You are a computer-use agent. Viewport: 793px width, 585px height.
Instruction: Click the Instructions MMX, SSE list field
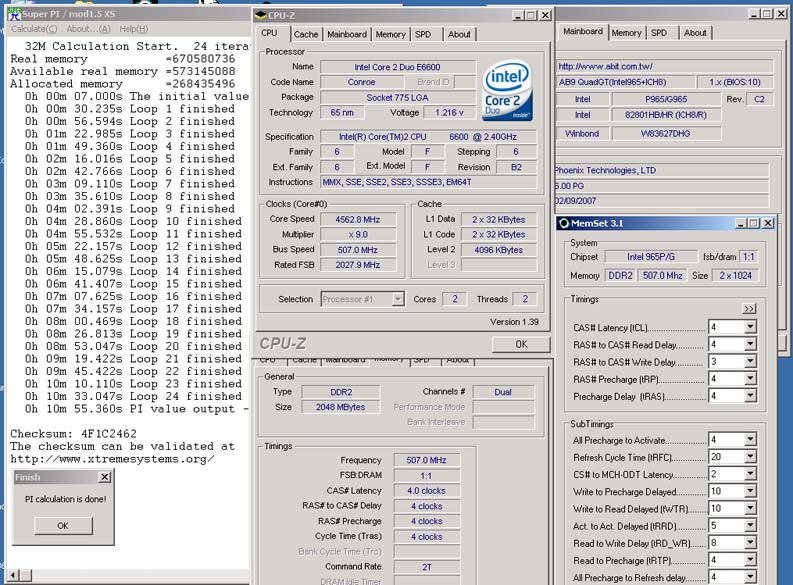(428, 182)
